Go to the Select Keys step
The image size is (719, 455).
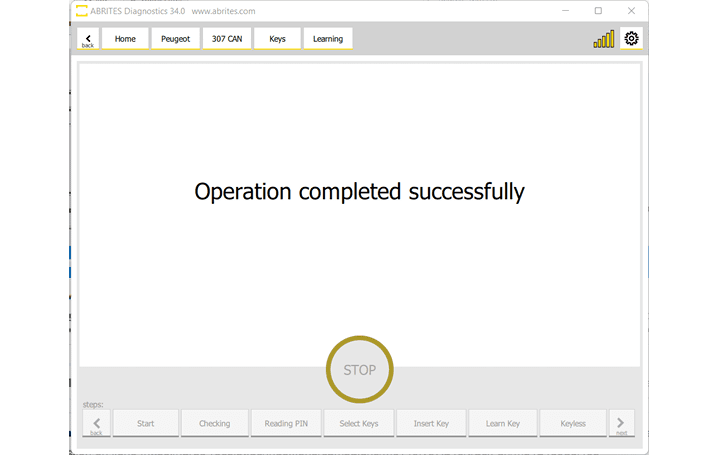pos(358,423)
